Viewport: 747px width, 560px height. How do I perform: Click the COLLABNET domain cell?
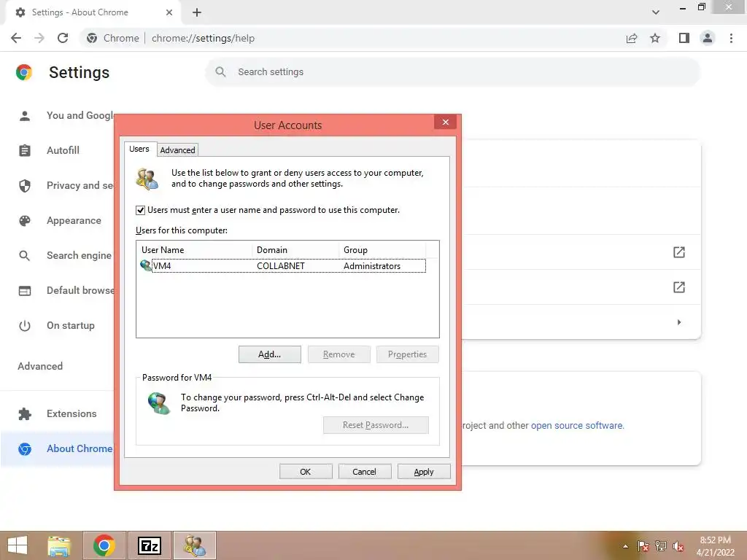(x=281, y=266)
